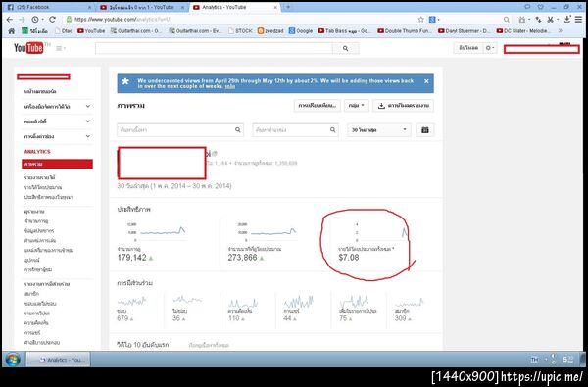Open the gear settings menu beside upload
Image resolution: width=588 pixels, height=387 pixels.
click(490, 48)
